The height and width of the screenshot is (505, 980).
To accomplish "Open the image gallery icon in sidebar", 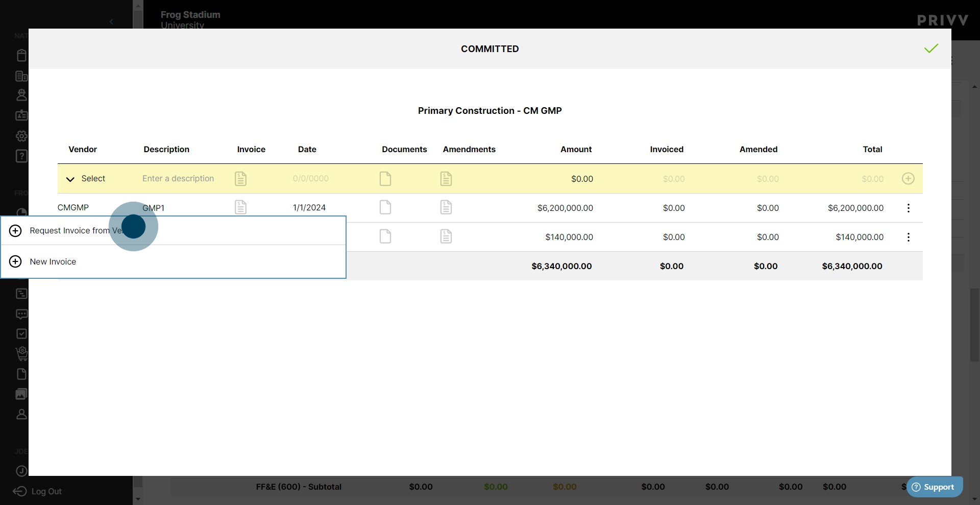I will (x=21, y=394).
